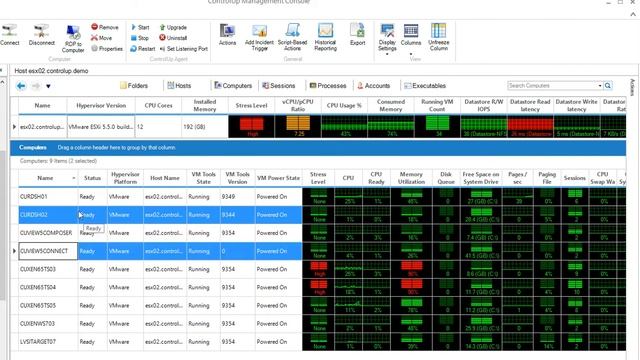Open the Search Computers dropdown arrow
Screen dimensions: 640x360
click(x=600, y=86)
